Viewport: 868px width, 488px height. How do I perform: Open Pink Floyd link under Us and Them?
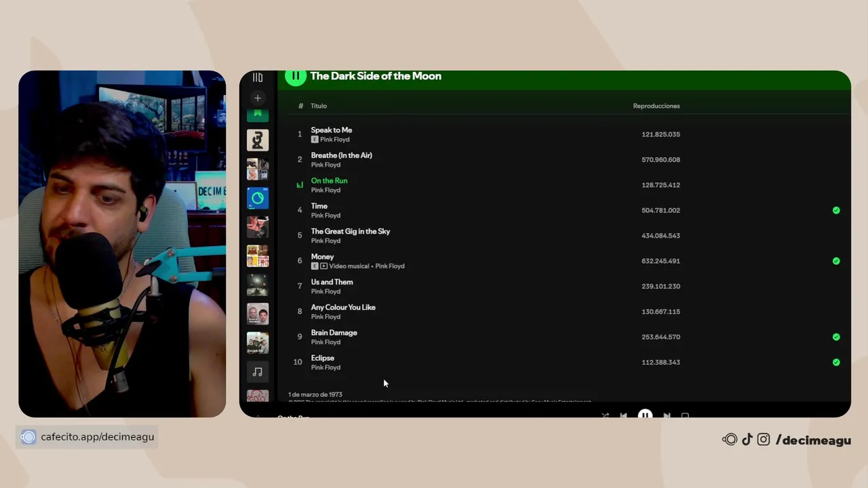325,291
